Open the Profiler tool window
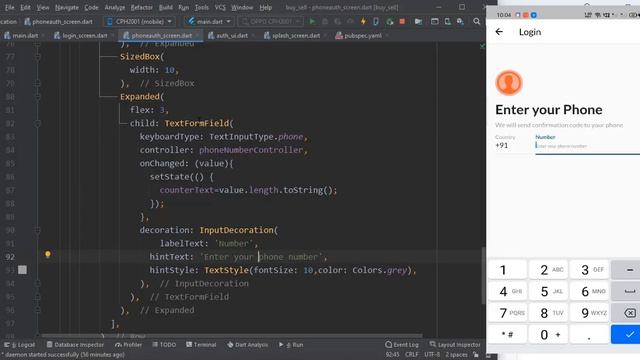Screen dimensions: 640x360 [129, 345]
